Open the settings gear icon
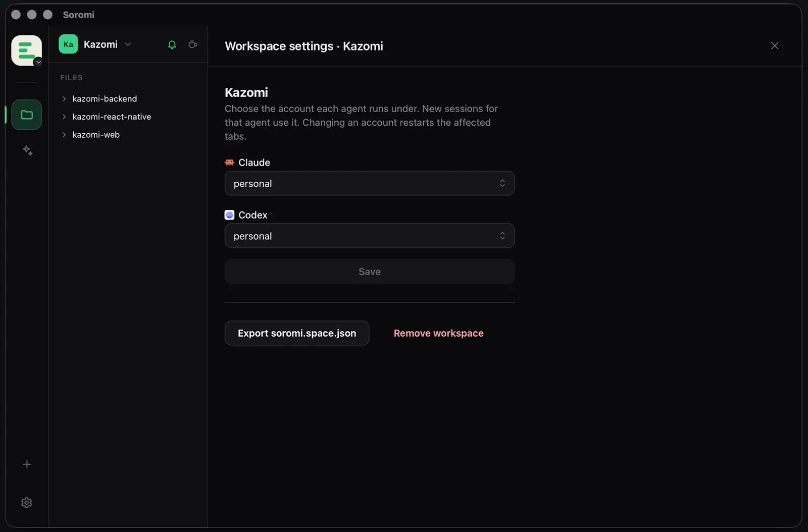This screenshot has width=808, height=532. 27,503
